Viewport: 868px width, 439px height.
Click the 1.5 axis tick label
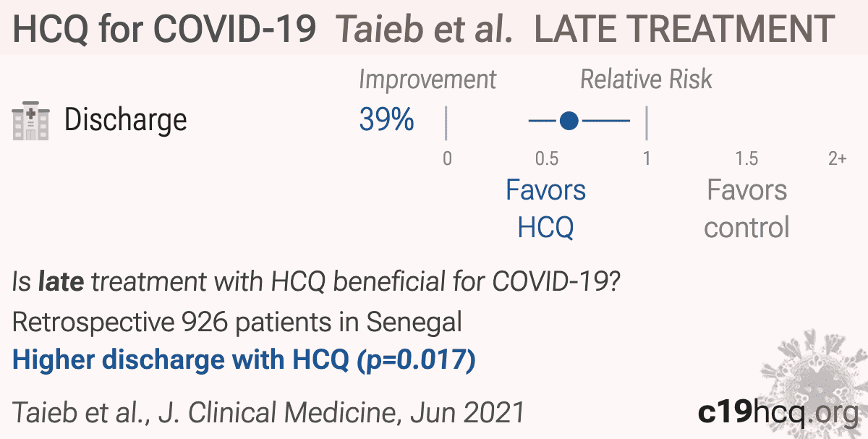point(746,158)
